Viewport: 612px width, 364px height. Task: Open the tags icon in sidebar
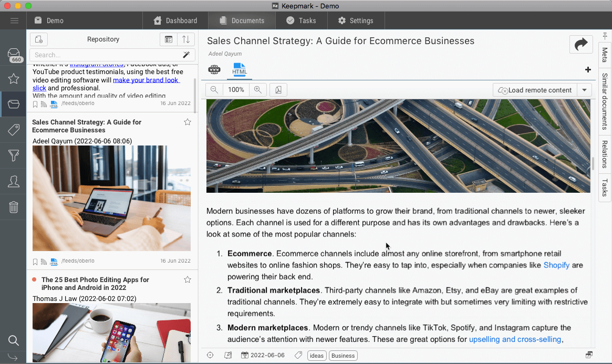(x=14, y=130)
